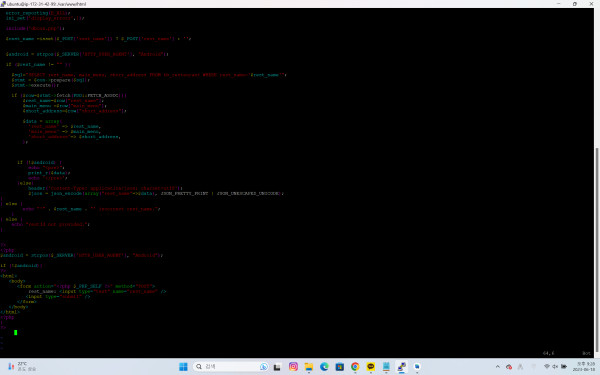600x375 pixels.
Task: Open Microsoft Store from the taskbar
Action: [x=339, y=367]
